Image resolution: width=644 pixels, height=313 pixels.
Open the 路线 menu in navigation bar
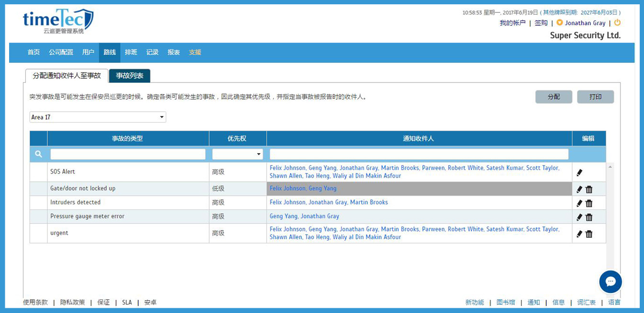pyautogui.click(x=110, y=52)
